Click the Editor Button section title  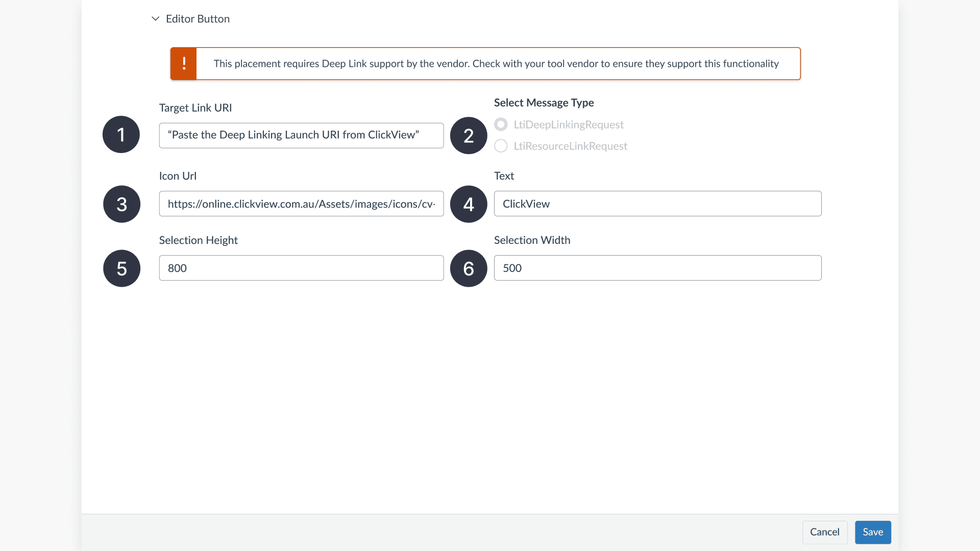click(198, 18)
